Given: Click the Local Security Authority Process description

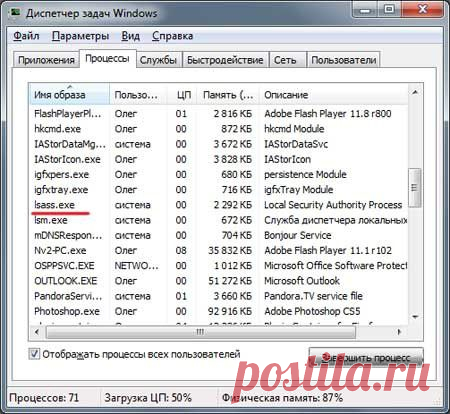Looking at the screenshot, I should pos(333,205).
